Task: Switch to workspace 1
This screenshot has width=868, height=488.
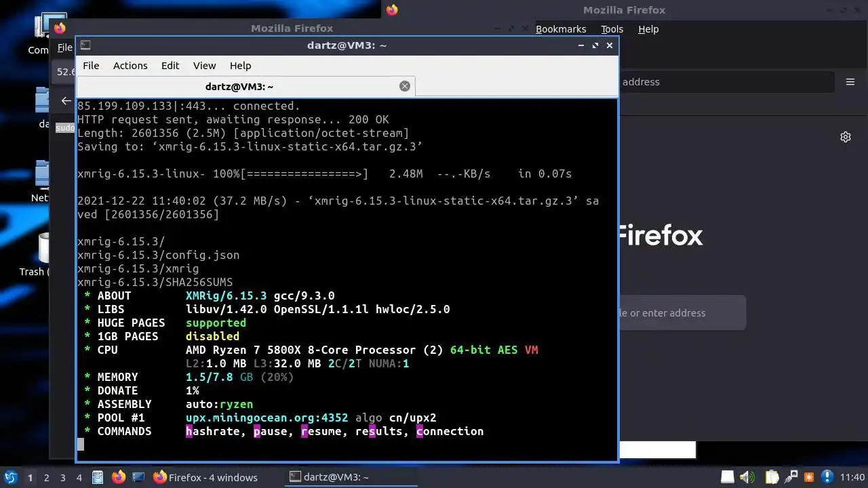Action: [30, 478]
